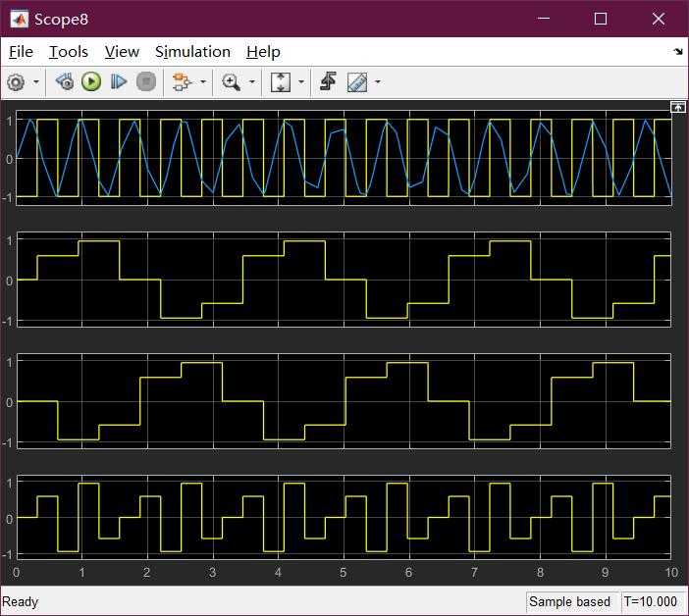Click the Sample based status label

[x=569, y=602]
